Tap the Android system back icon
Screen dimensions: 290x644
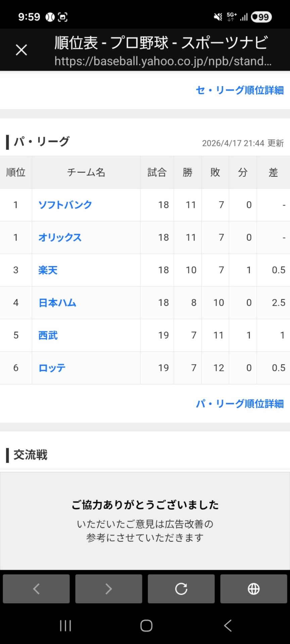point(228,626)
